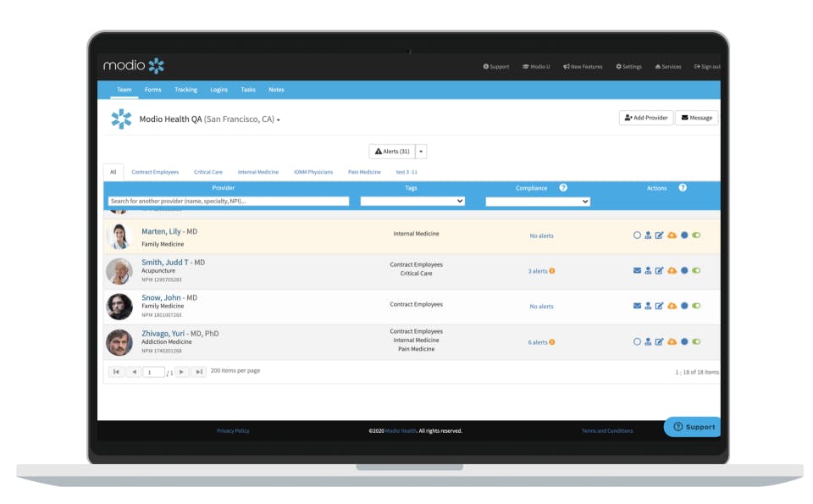Image resolution: width=813 pixels, height=504 pixels.
Task: Toggle the green switch for Marten, Lily
Action: 697,235
